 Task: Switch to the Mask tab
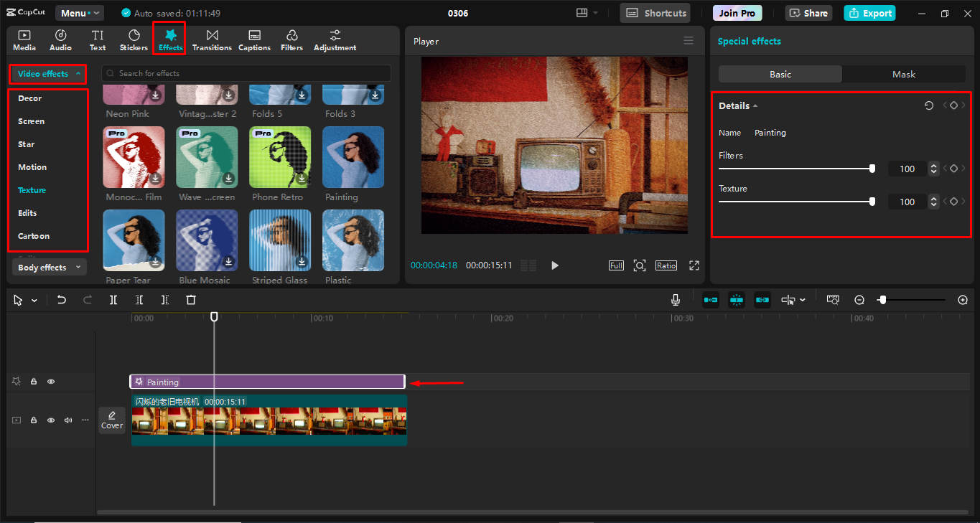coord(903,75)
